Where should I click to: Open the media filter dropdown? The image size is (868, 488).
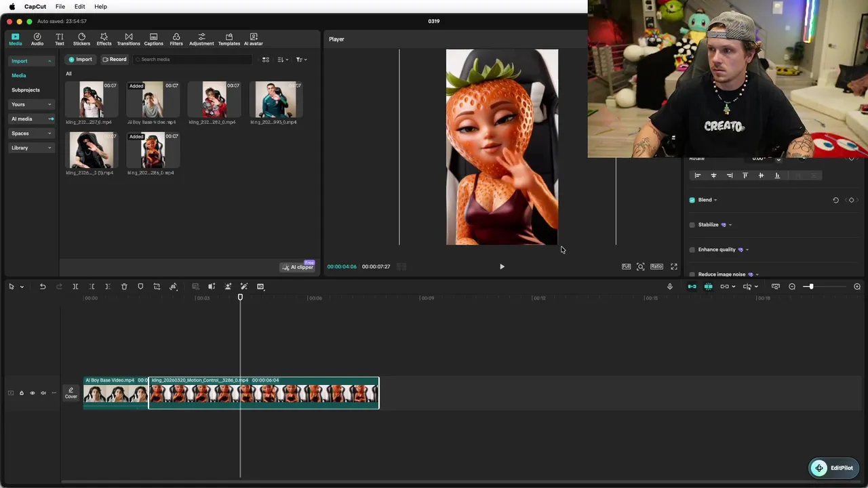pos(301,60)
